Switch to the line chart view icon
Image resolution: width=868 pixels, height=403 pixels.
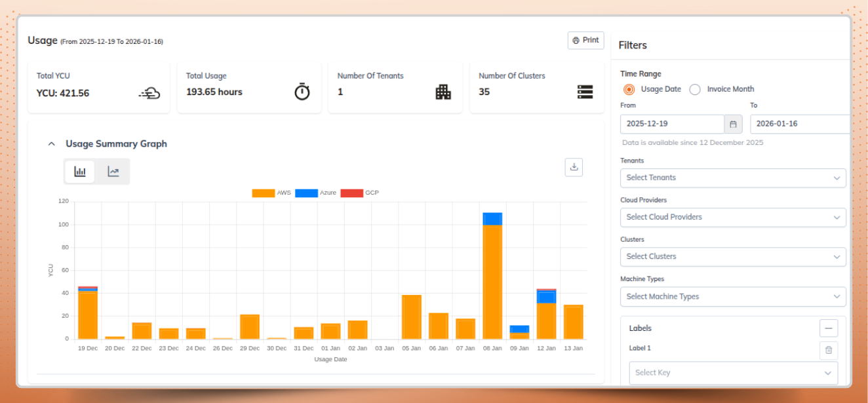coord(113,171)
